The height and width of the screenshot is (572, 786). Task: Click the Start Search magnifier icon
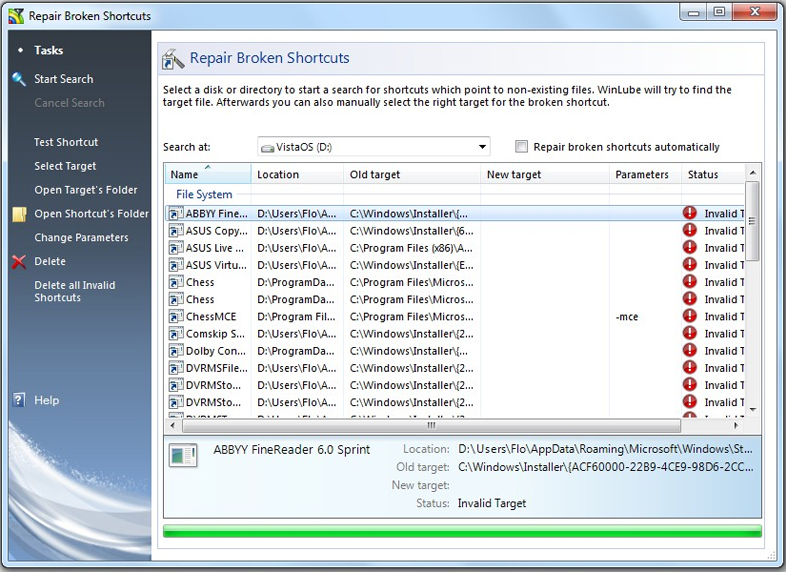[18, 79]
